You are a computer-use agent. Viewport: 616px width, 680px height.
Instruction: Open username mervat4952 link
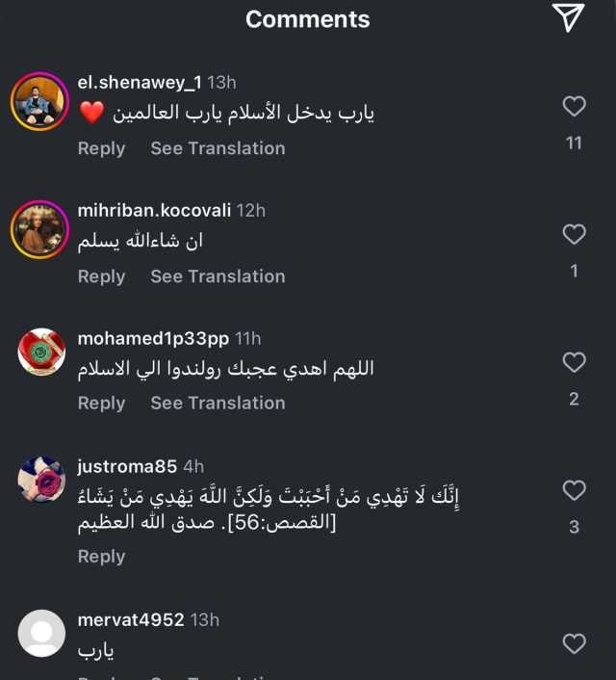(130, 620)
